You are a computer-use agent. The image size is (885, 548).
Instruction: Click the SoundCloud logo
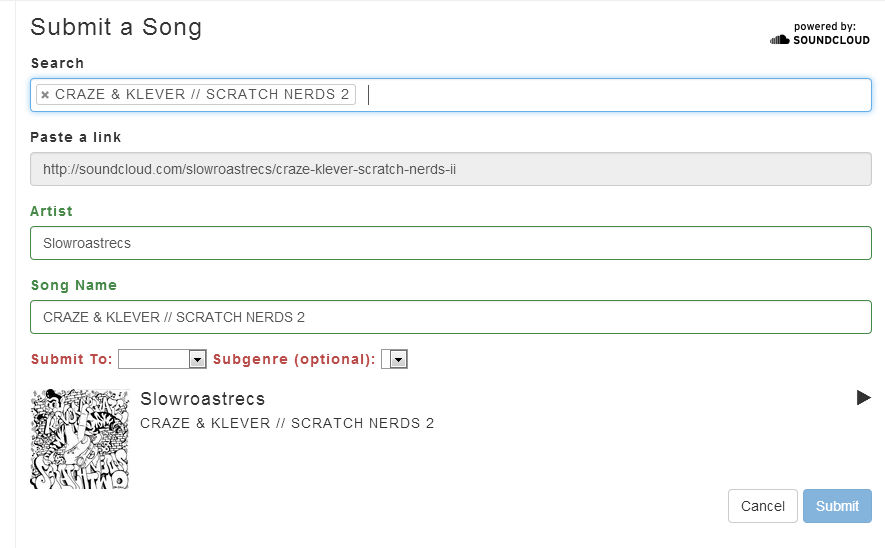[x=820, y=40]
